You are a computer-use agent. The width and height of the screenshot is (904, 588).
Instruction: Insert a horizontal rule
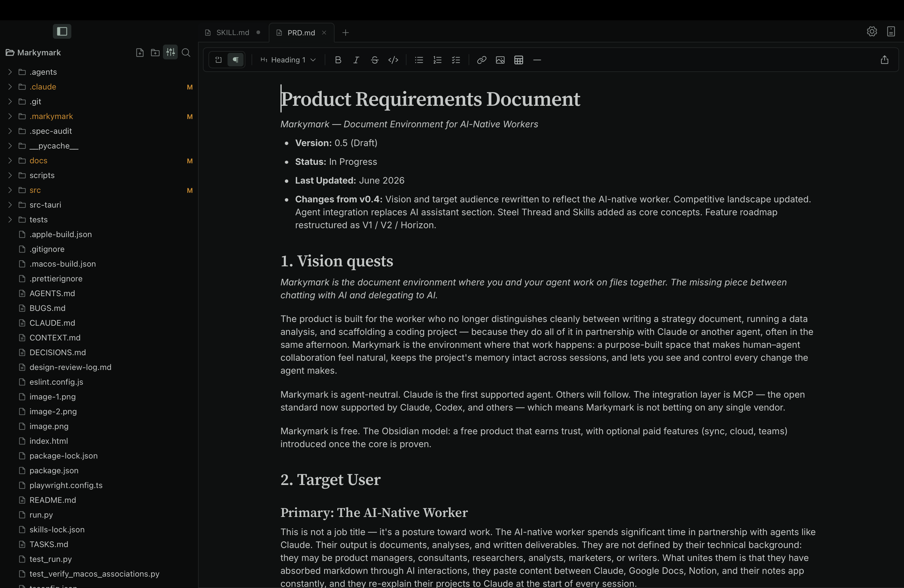tap(537, 60)
